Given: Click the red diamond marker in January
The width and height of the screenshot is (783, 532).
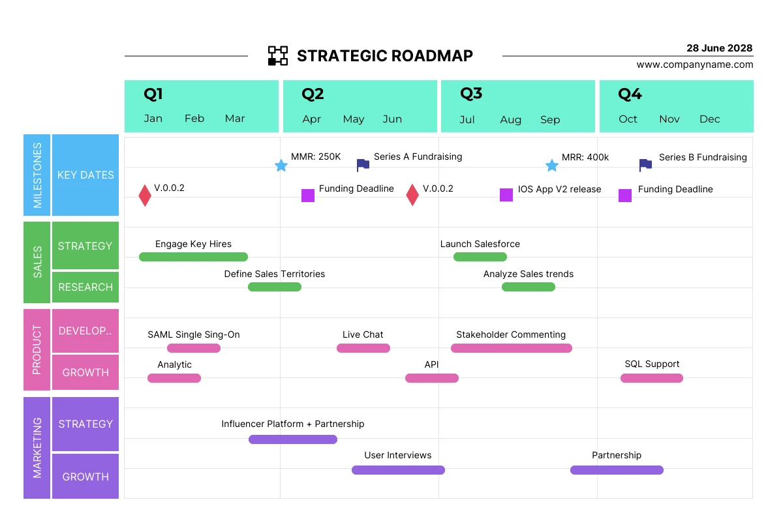Looking at the screenshot, I should coord(145,195).
